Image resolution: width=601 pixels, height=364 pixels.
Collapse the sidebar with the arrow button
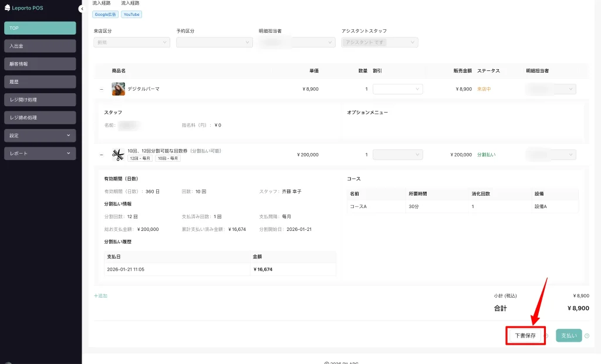[x=81, y=9]
